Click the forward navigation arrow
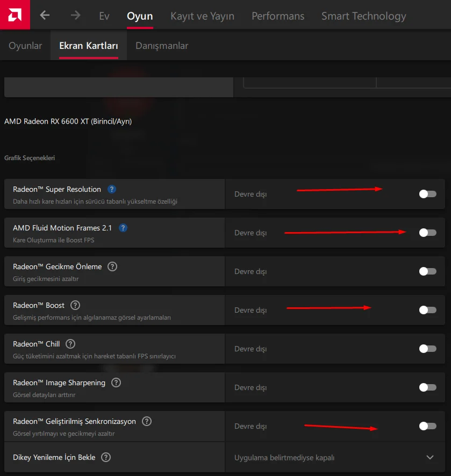The height and width of the screenshot is (476, 451). 75,16
